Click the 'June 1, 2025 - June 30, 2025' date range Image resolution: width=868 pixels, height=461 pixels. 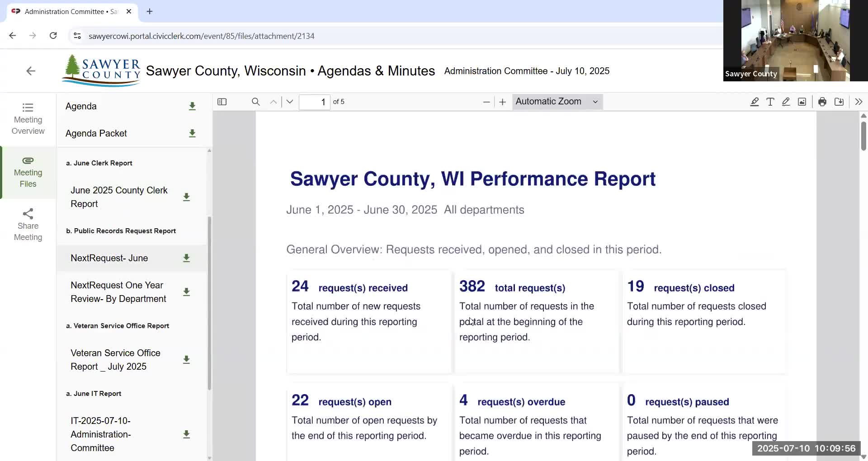point(362,210)
